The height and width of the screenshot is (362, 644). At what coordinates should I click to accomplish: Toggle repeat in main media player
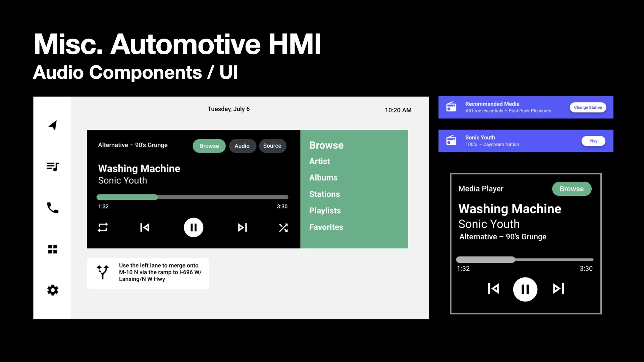tap(103, 228)
